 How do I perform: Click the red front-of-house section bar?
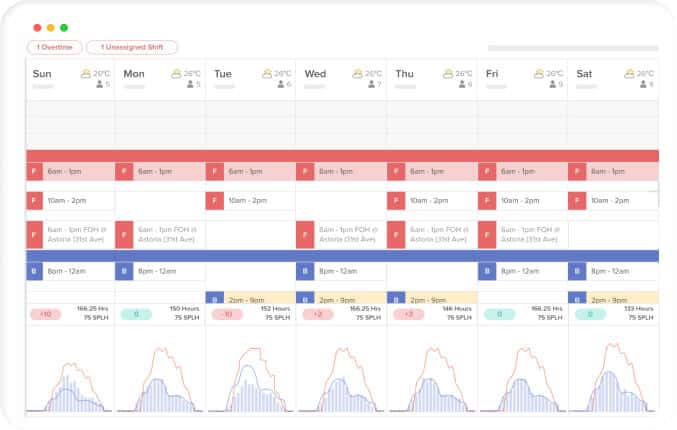coord(342,156)
